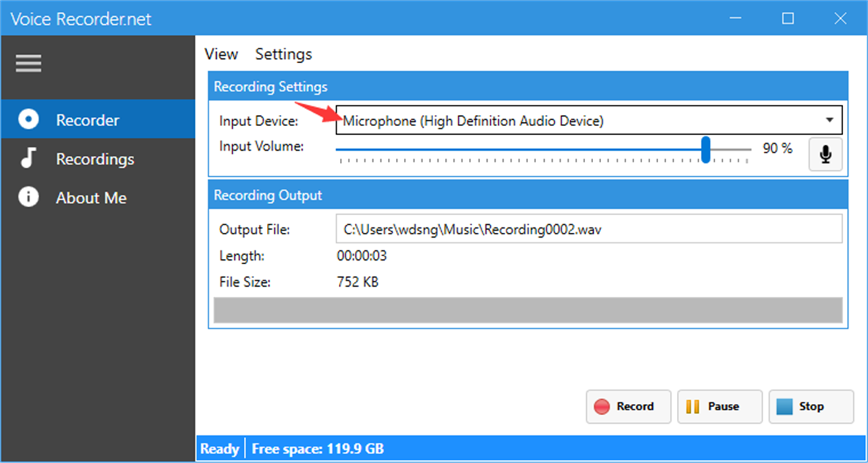Click the About Me info icon
The width and height of the screenshot is (868, 463).
[x=28, y=197]
